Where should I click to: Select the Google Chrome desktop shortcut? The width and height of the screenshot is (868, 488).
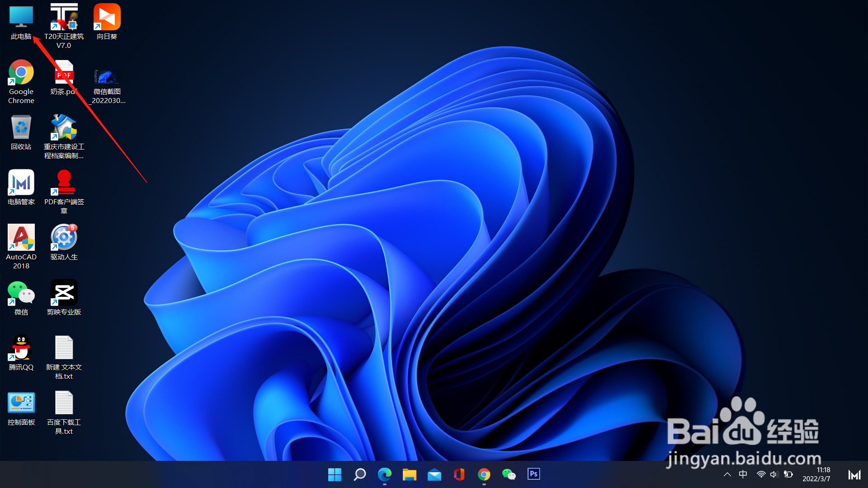coord(21,73)
